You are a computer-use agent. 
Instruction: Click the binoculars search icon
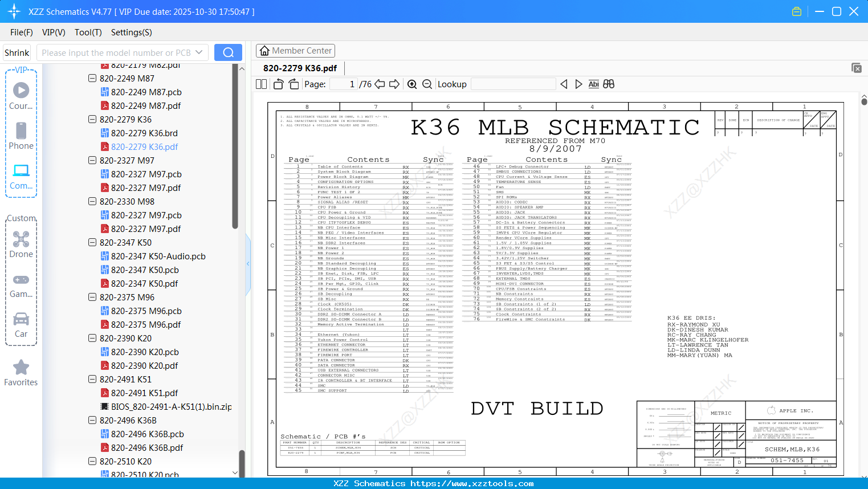(x=609, y=84)
